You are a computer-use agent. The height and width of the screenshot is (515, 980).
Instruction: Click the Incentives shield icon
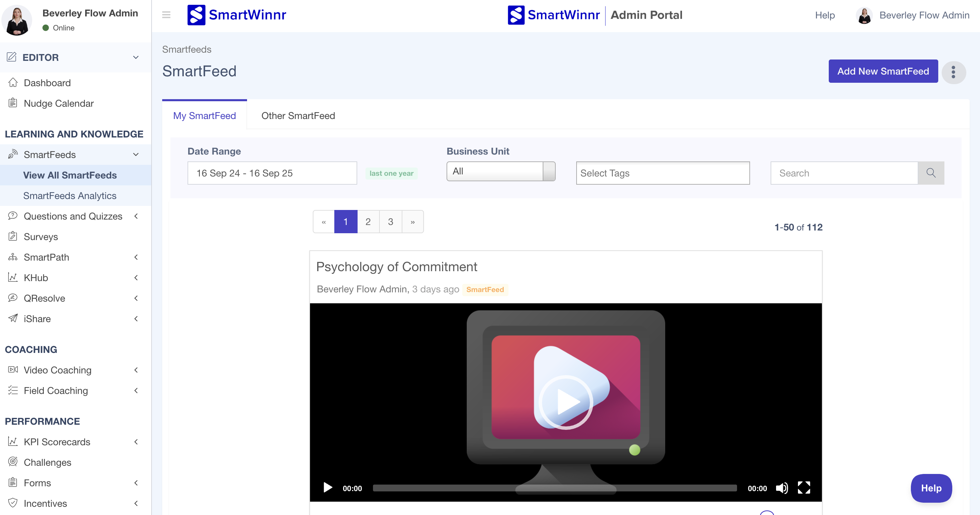tap(13, 503)
